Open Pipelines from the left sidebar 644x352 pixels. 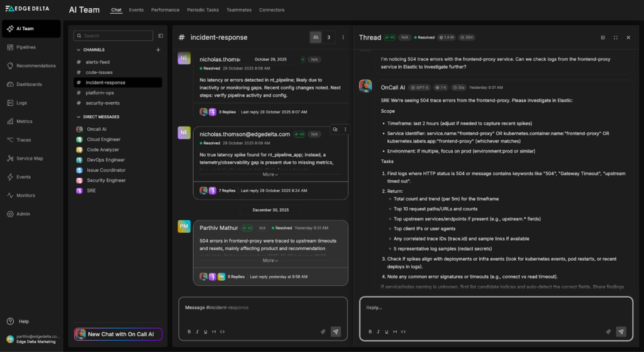[x=26, y=47]
